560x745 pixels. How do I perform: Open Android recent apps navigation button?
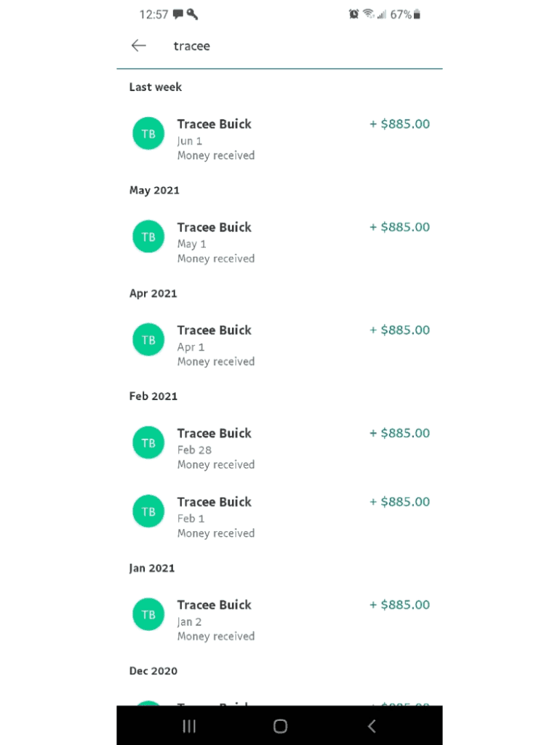point(189,725)
